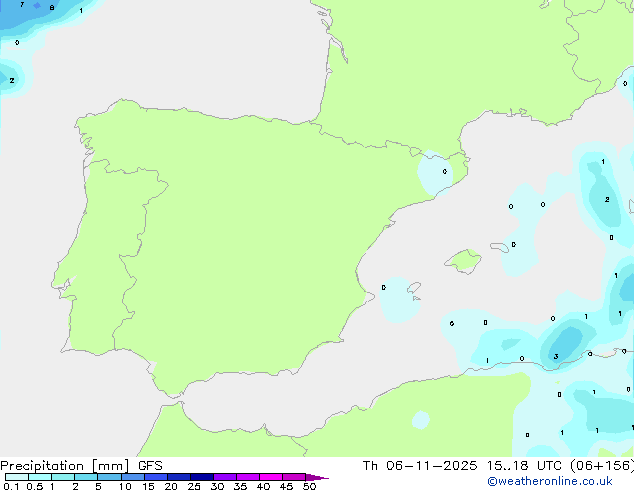Click the precipitation value 8 over the Atlantic

52,8
